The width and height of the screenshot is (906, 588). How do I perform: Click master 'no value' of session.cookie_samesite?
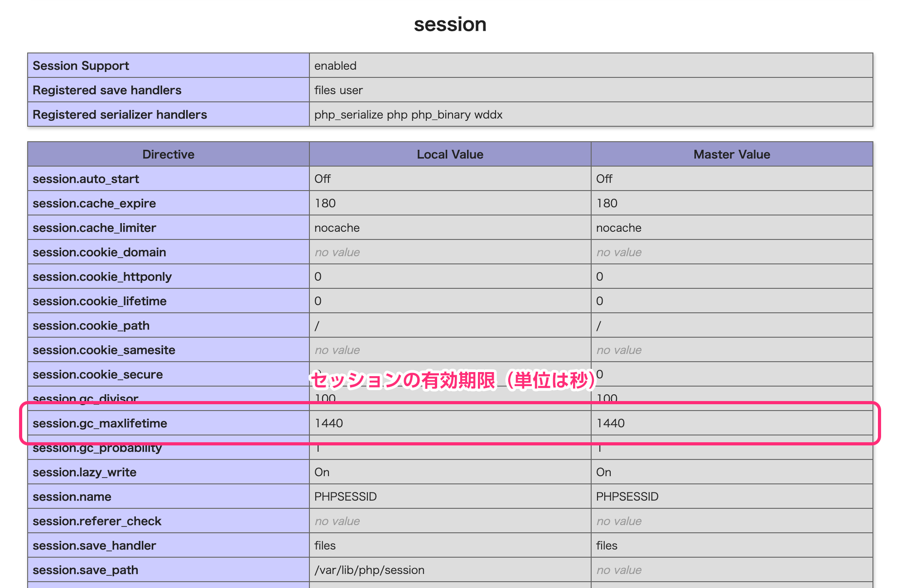click(619, 350)
